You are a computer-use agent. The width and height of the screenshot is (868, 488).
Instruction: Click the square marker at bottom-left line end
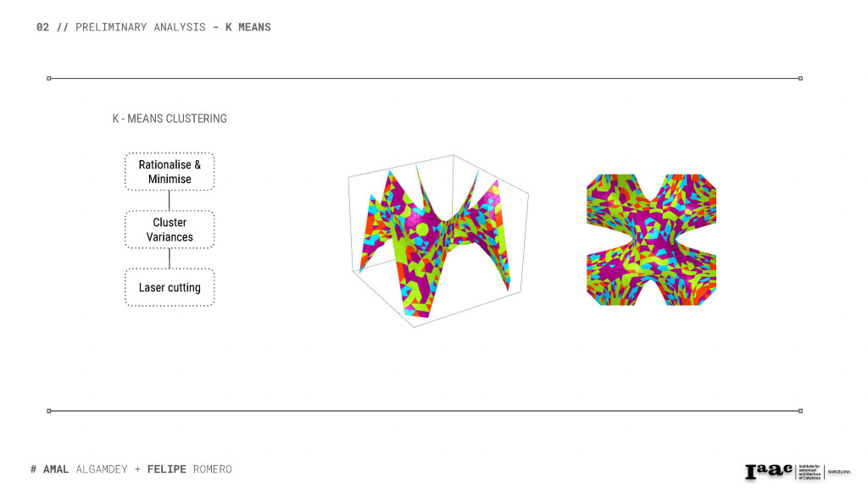(x=49, y=411)
